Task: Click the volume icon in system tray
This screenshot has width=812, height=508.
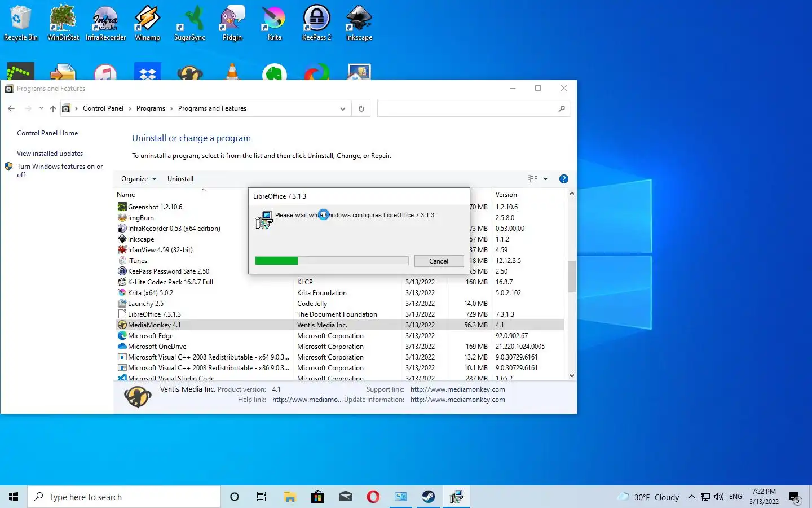Action: pos(719,497)
